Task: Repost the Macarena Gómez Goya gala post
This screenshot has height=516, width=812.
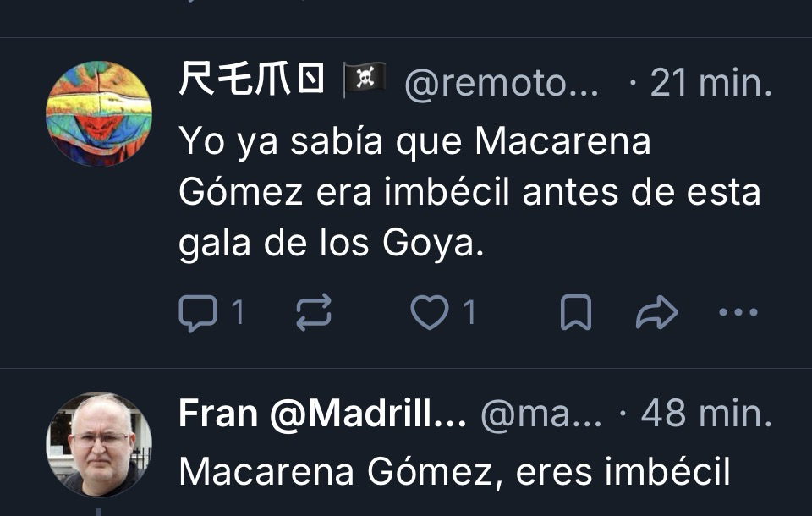Action: coord(314,314)
